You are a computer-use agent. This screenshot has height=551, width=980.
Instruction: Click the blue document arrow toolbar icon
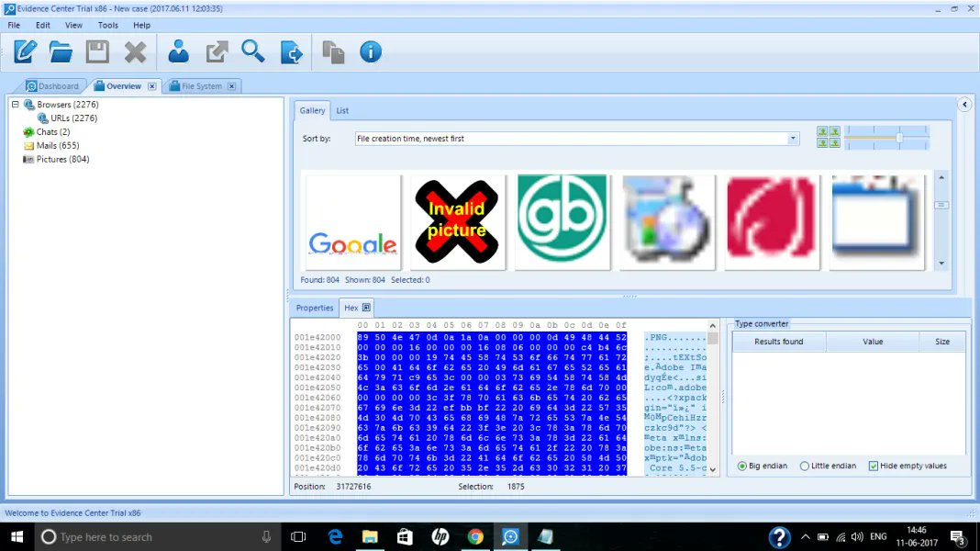(x=291, y=52)
